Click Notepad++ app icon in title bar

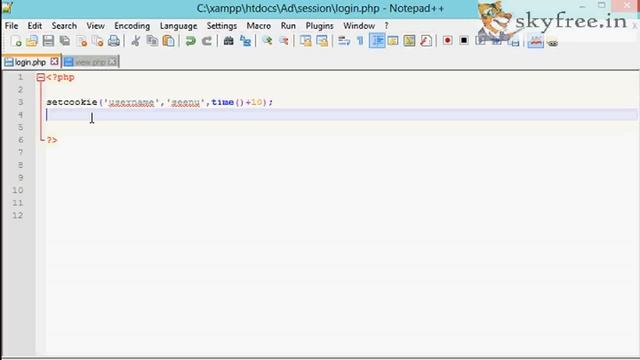[7, 8]
